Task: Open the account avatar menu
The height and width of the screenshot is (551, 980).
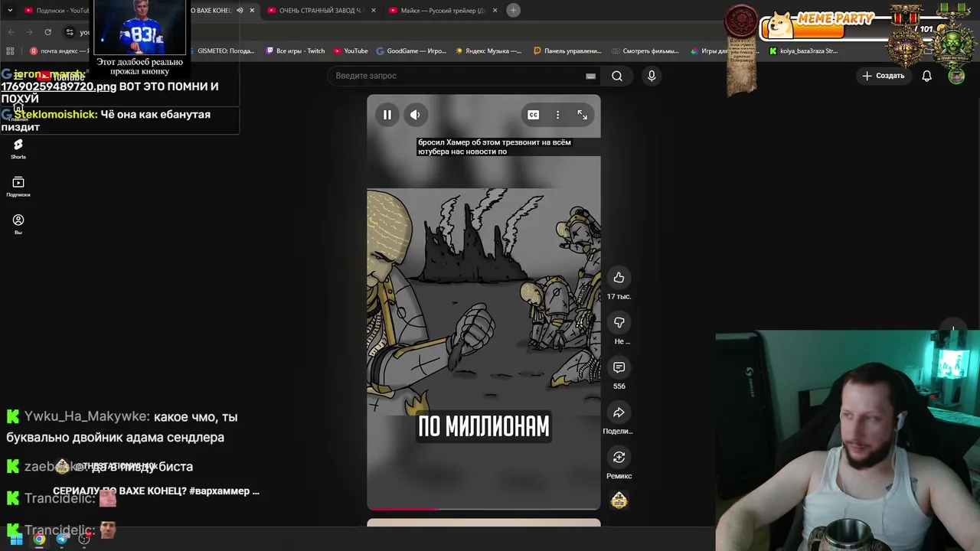Action: pos(956,76)
